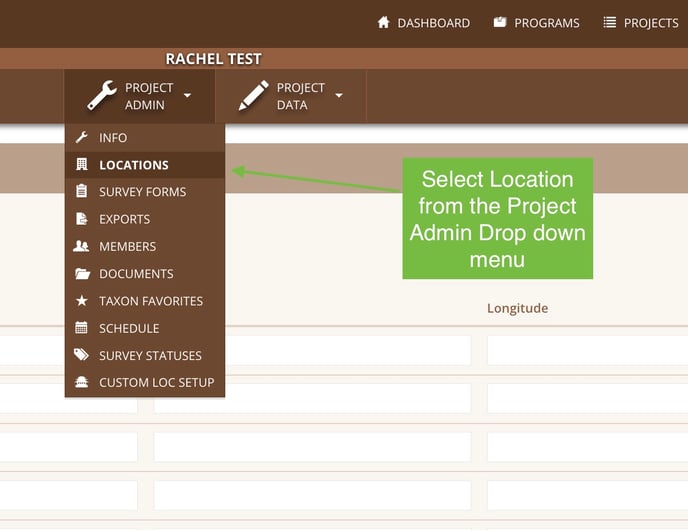
Task: Open the Members menu entry
Action: pos(145,247)
